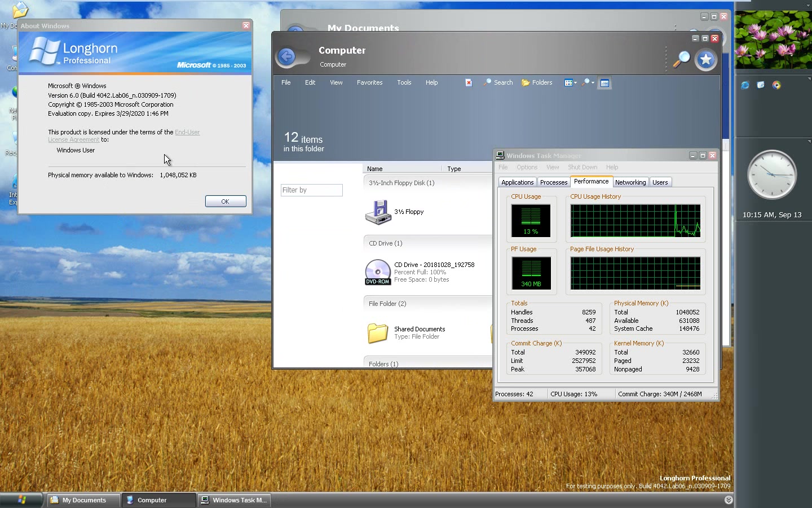Switch to Windows Task Manager taskbar button
Viewport: 812px width, 508px height.
click(x=233, y=500)
